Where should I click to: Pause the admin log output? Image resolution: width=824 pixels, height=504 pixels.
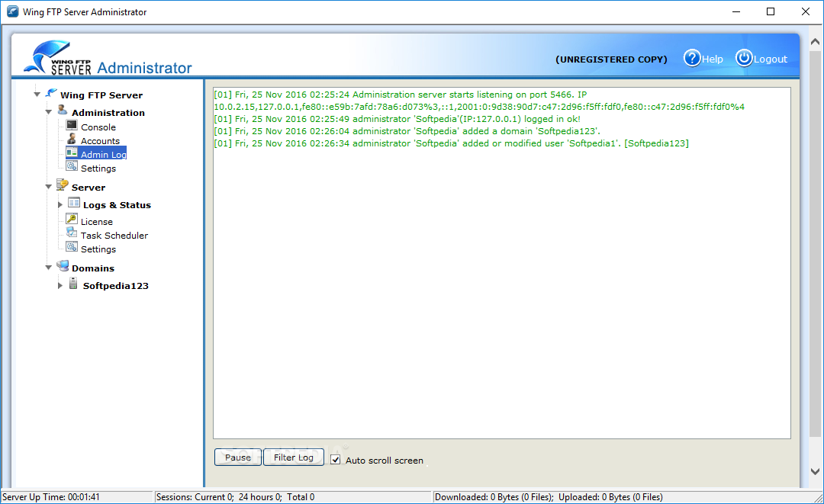click(238, 457)
